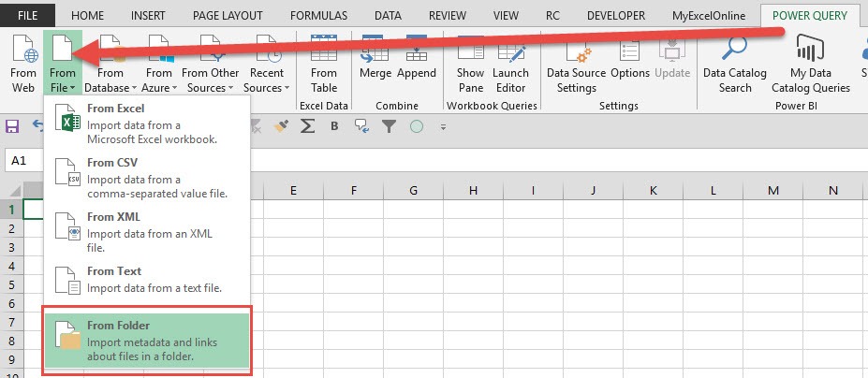The width and height of the screenshot is (868, 378).
Task: Click the Bold B icon
Action: click(334, 126)
